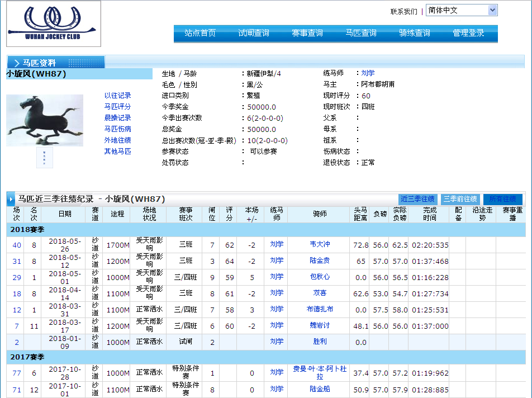Viewport: 532px width, 398px height.
Task: Click 骑练查询 navigation item
Action: [x=415, y=34]
